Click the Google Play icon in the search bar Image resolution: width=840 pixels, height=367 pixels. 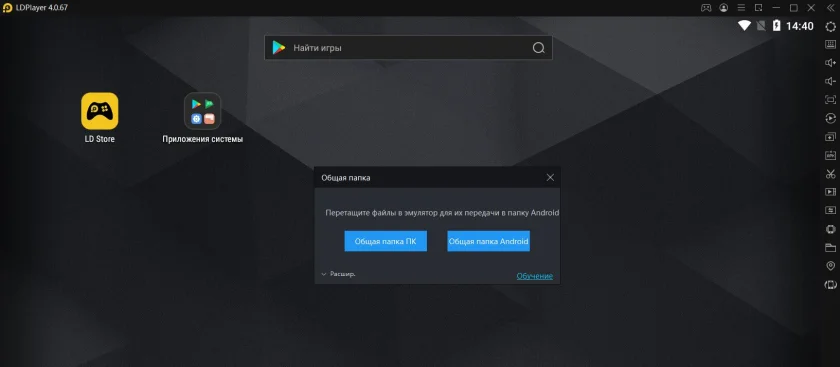point(279,48)
